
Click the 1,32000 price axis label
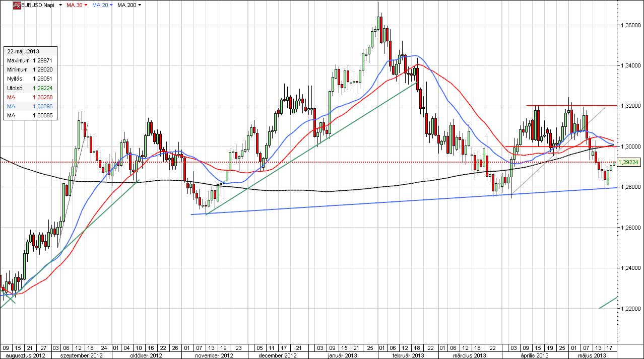point(630,106)
